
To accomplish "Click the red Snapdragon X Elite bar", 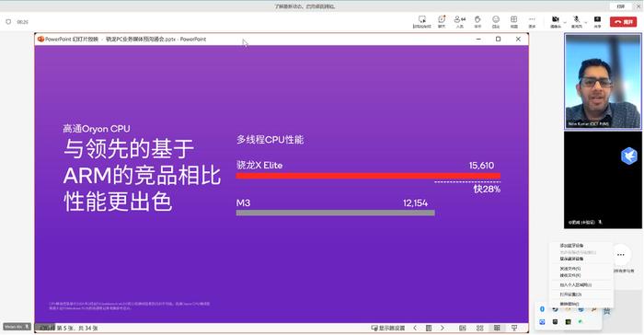I will pos(368,176).
